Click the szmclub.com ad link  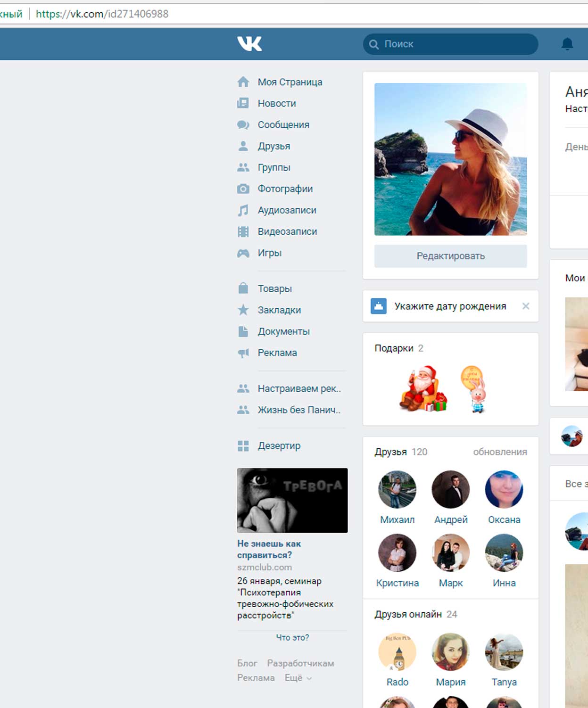265,568
